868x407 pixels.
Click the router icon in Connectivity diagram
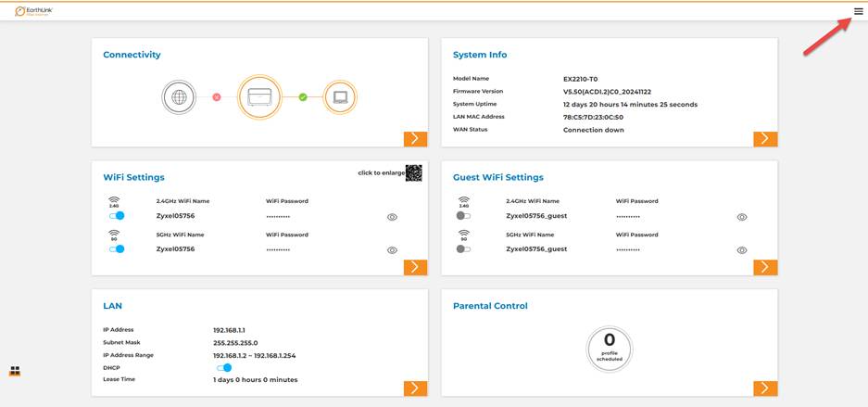pyautogui.click(x=259, y=97)
